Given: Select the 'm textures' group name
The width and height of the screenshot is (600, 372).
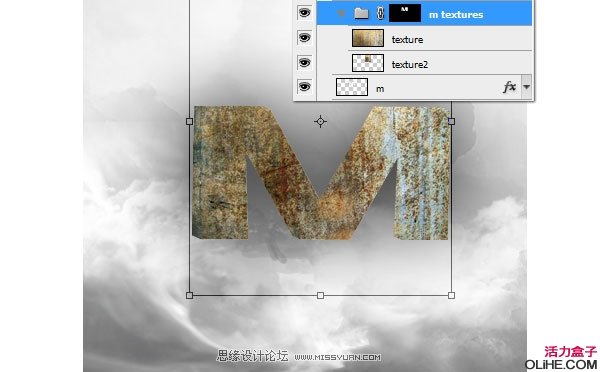Looking at the screenshot, I should coord(456,15).
